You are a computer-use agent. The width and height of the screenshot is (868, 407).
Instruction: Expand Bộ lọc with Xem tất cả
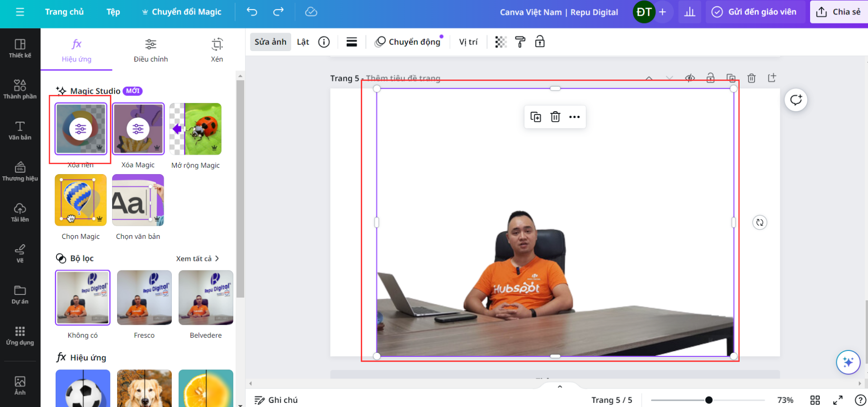(x=198, y=259)
